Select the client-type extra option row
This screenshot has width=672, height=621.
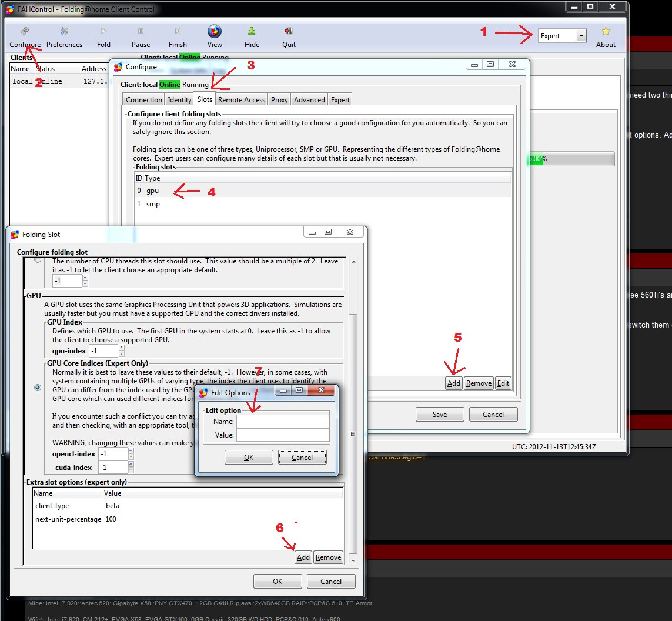pyautogui.click(x=188, y=506)
